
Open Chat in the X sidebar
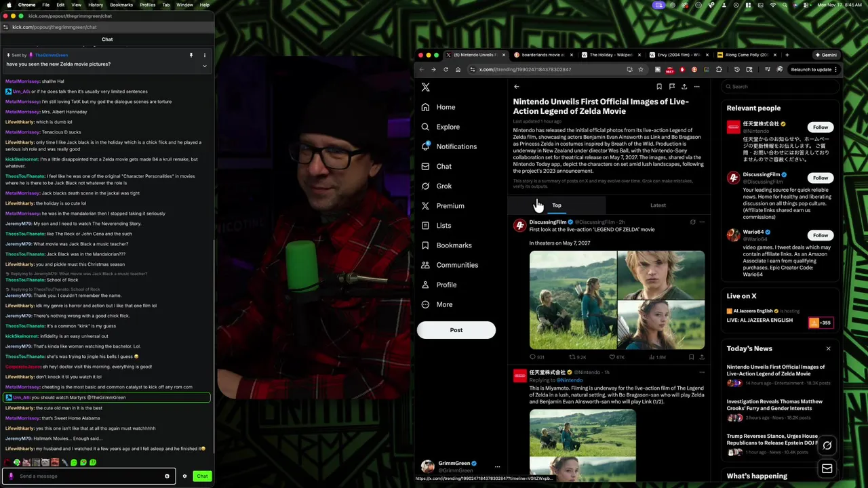(436, 166)
